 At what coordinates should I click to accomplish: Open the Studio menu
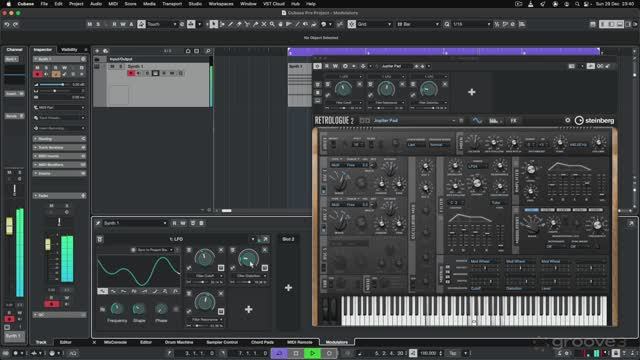pos(195,4)
